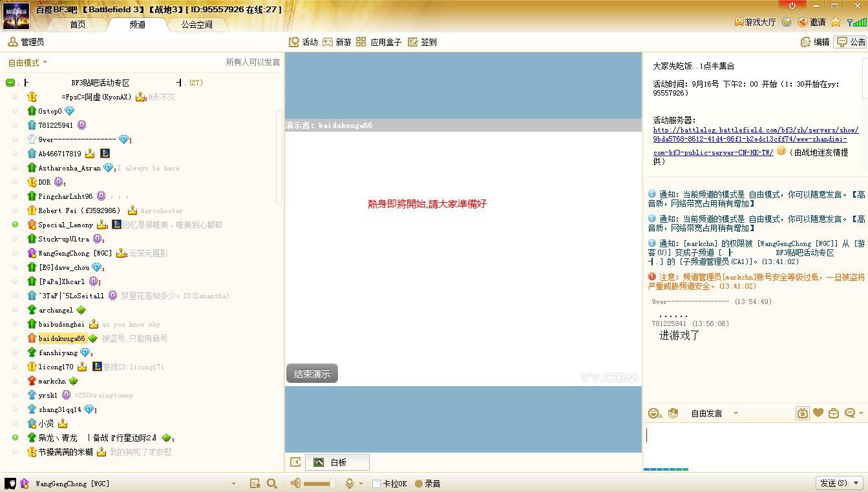Viewport: 868px width, 492px height.
Task: Click the shield security icon near 游戏大厅
Action: (787, 22)
